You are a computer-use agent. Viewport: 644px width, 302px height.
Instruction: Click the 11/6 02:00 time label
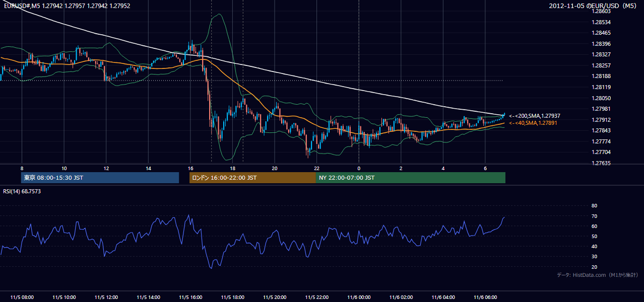(401, 297)
